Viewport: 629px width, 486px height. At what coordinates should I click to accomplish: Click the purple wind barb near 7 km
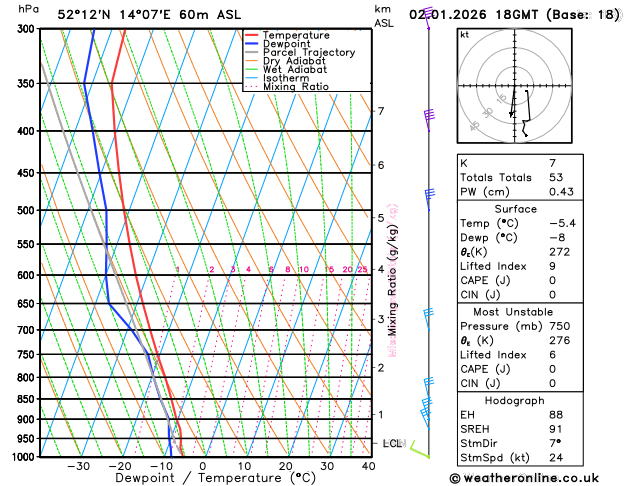point(429,119)
